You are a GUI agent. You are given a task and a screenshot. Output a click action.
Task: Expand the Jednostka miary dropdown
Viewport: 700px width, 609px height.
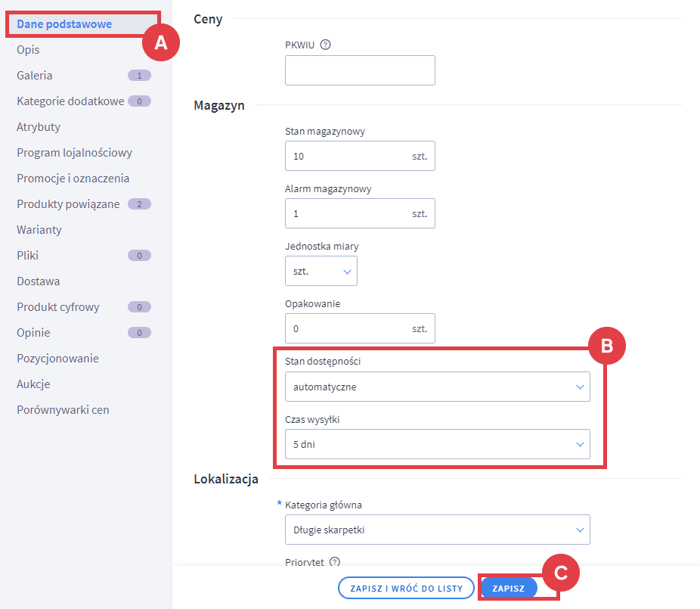click(x=321, y=271)
